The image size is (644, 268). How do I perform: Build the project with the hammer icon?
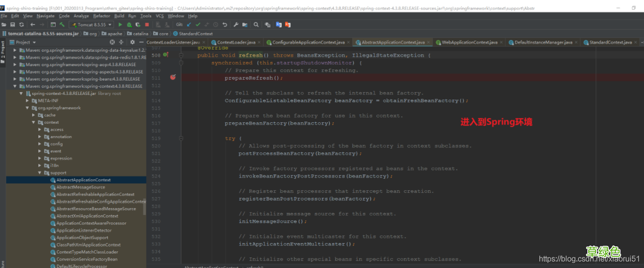pos(62,24)
